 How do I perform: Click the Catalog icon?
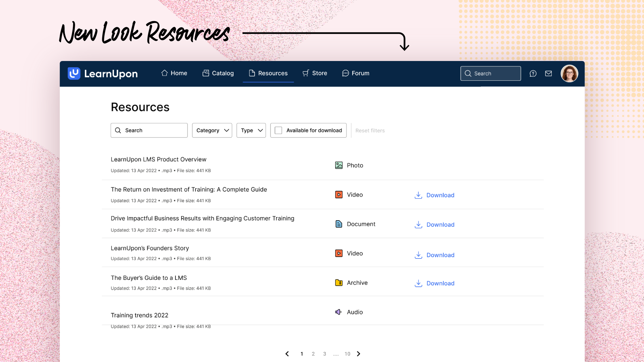[x=206, y=73]
